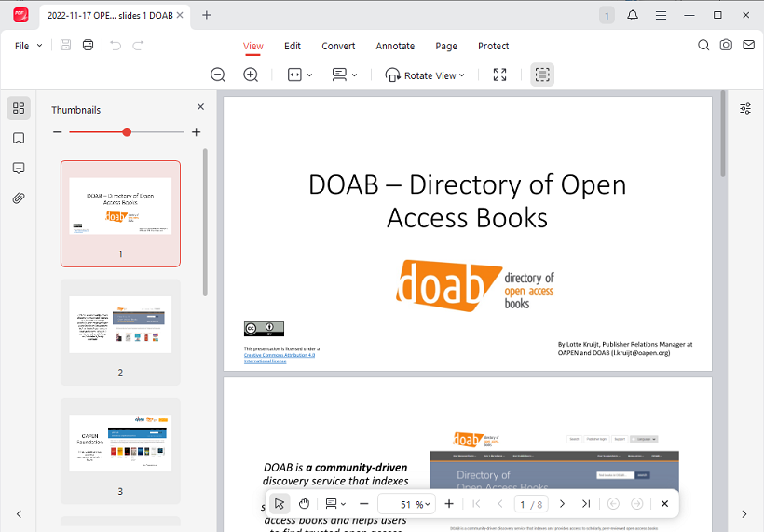Open the properties sliders panel on right
The width and height of the screenshot is (764, 532).
745,109
